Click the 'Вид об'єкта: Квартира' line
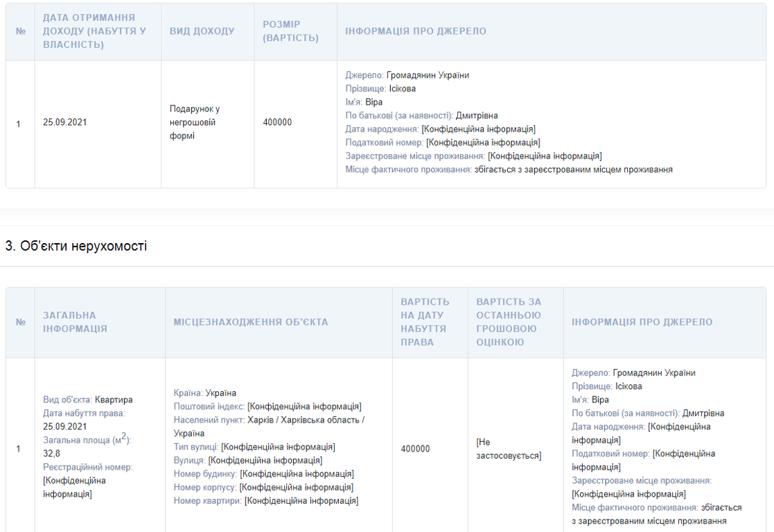Viewport: 774px width, 532px height. click(88, 399)
